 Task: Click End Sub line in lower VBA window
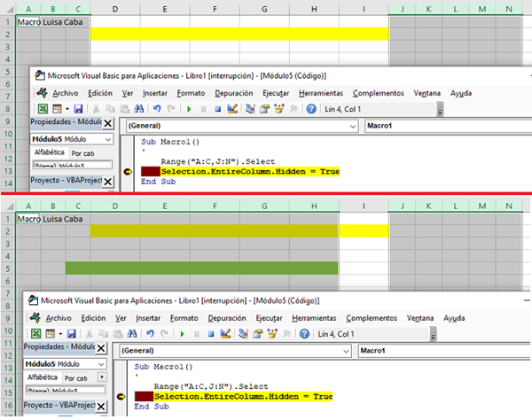(152, 407)
